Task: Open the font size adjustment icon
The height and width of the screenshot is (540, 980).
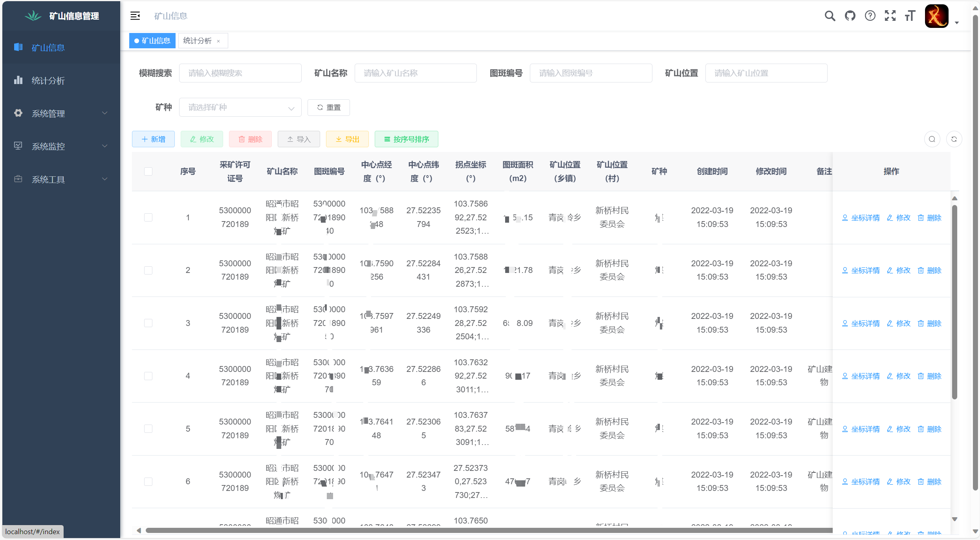Action: 910,16
